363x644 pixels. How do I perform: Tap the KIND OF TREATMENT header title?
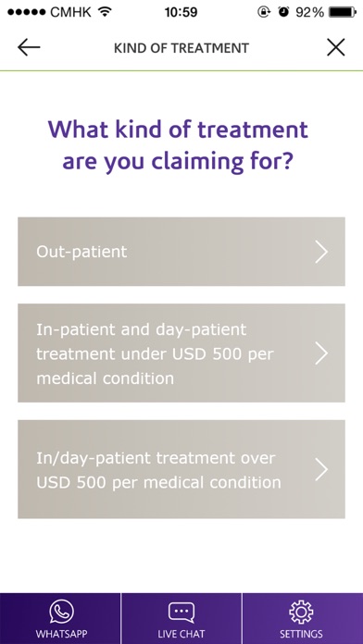(181, 48)
